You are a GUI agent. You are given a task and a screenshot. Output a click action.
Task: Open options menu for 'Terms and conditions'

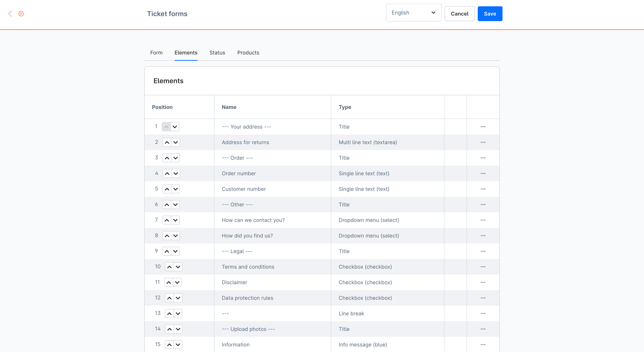483,267
